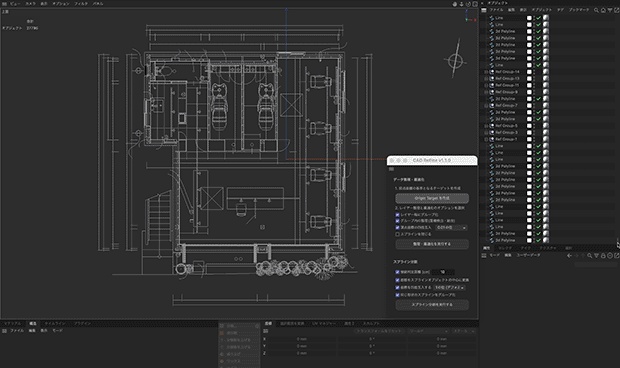Click the Object Manager filter funnel icon

pos(610,10)
